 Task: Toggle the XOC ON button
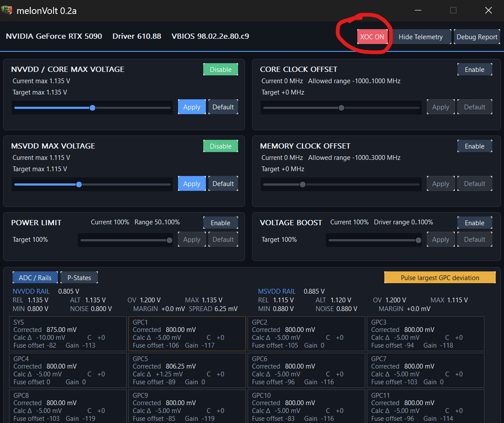point(372,37)
